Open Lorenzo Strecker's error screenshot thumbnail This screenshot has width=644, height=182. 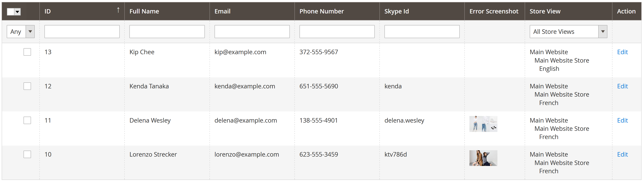(x=483, y=158)
